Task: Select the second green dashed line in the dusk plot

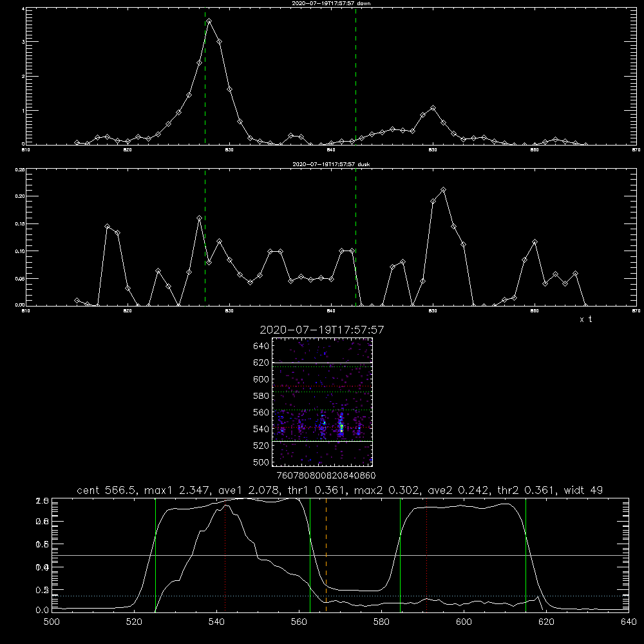Action: pyautogui.click(x=355, y=237)
